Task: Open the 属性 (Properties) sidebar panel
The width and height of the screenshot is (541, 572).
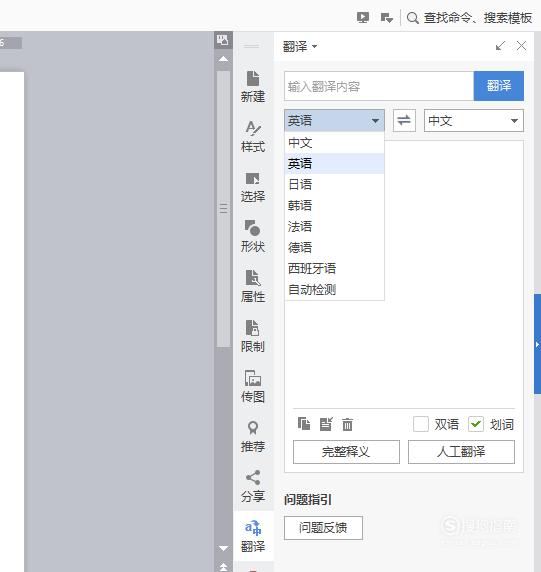Action: 253,286
